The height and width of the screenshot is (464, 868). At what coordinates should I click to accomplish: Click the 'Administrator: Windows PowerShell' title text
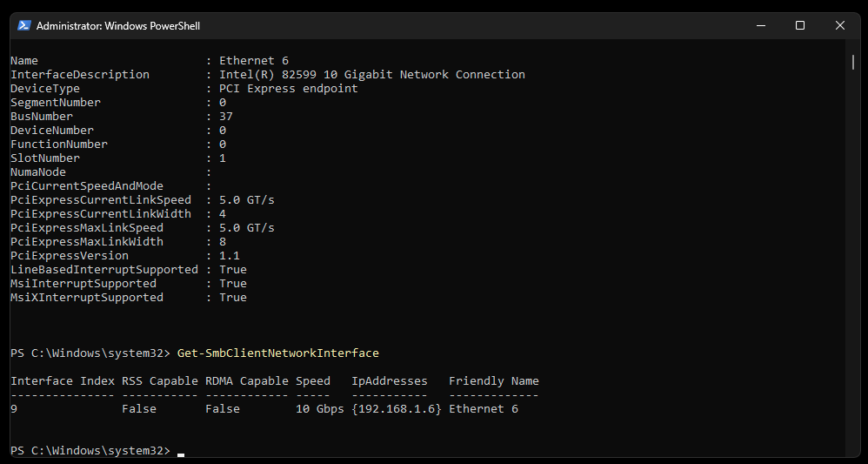point(118,26)
